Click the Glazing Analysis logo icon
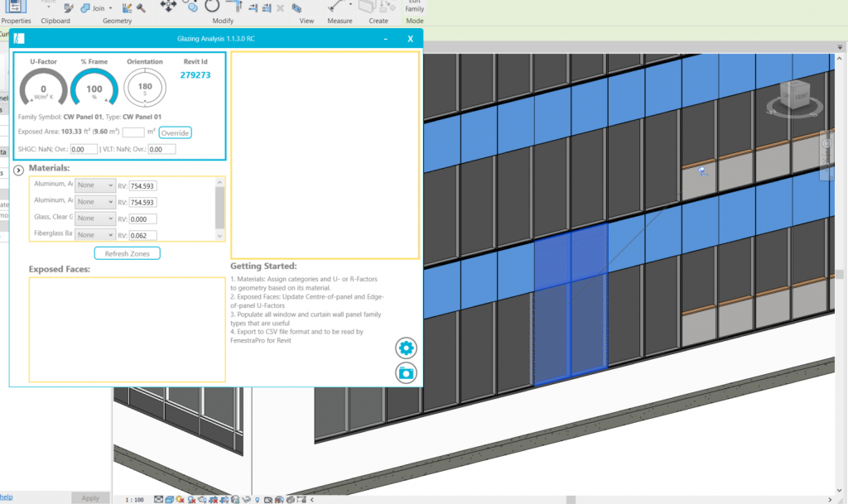 pyautogui.click(x=19, y=38)
